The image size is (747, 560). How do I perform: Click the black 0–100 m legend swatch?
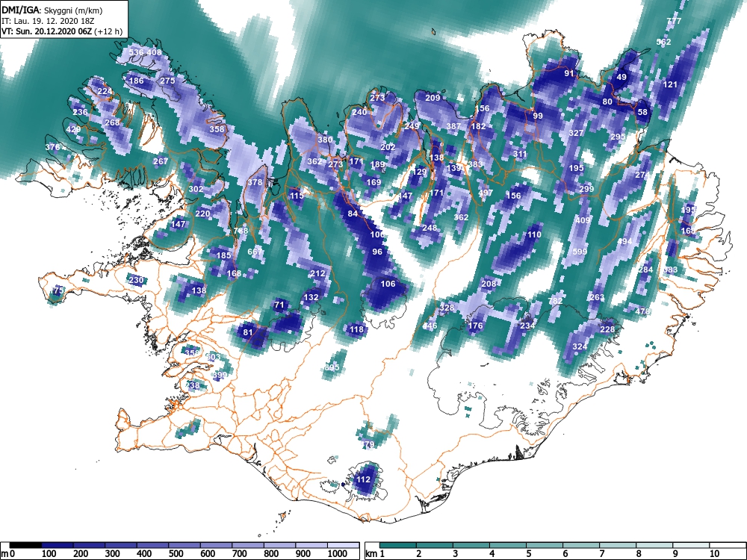[25, 545]
